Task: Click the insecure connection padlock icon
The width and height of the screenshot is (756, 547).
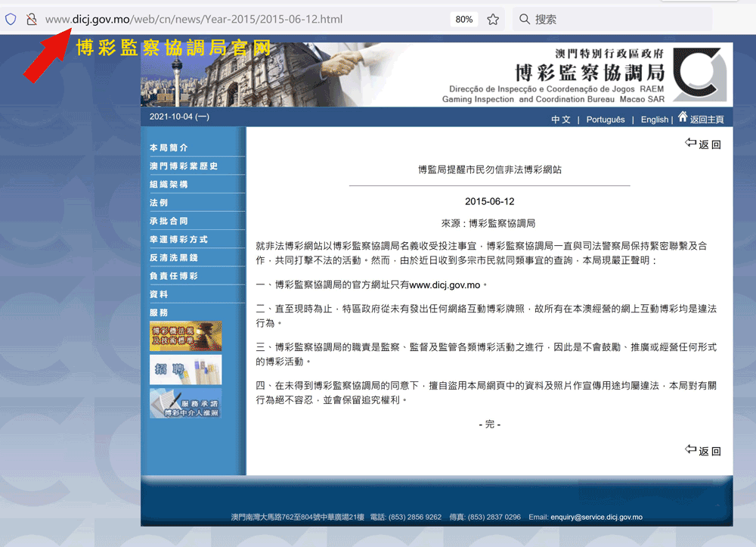Action: pyautogui.click(x=32, y=20)
